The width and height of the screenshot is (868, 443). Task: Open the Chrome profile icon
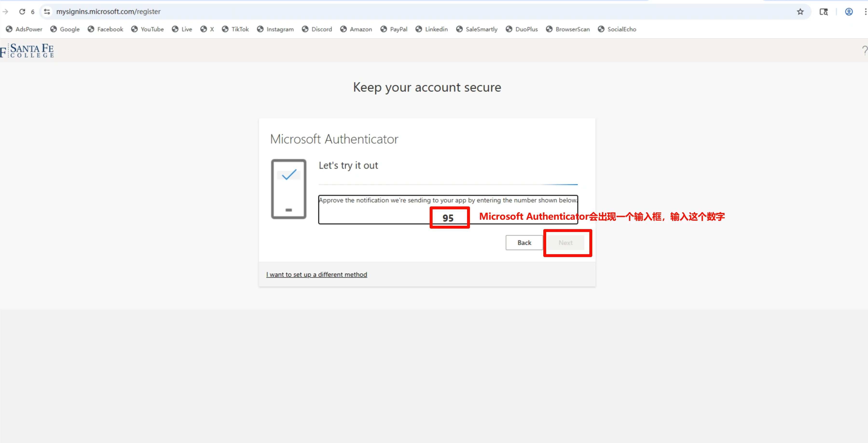click(x=849, y=12)
